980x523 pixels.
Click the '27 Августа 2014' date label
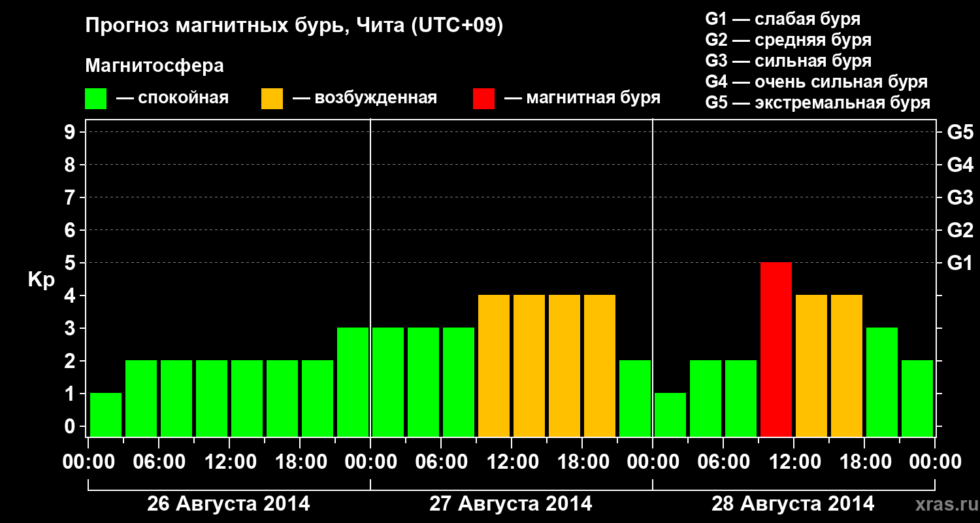511,504
